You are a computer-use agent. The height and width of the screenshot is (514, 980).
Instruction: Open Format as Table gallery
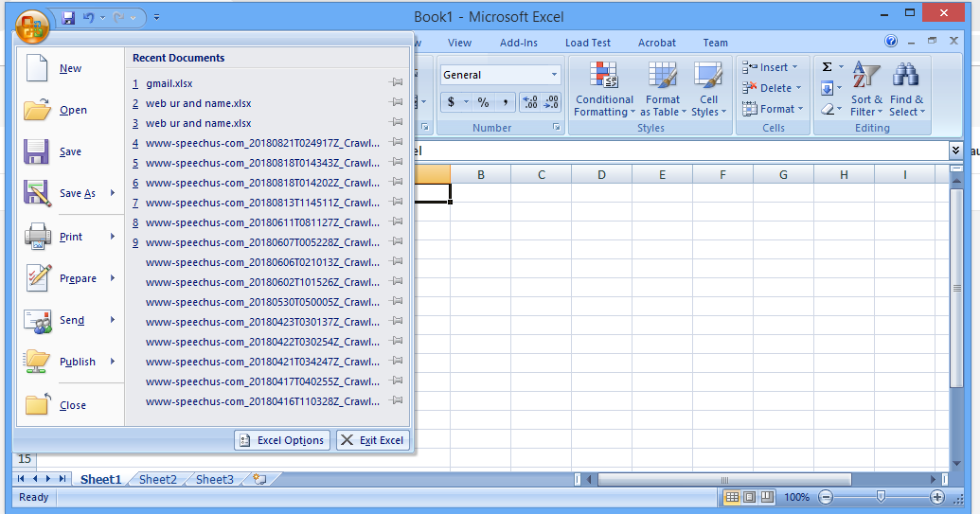coord(663,89)
